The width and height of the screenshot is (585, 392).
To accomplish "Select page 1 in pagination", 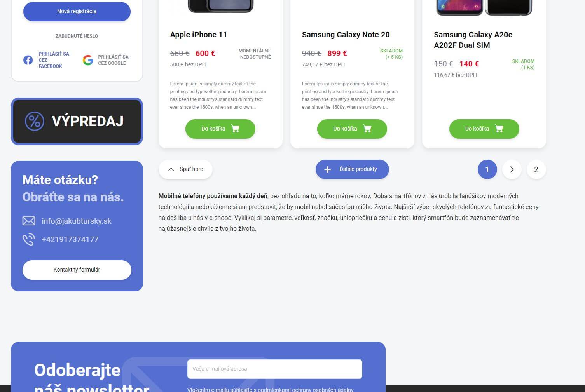I will click(487, 169).
